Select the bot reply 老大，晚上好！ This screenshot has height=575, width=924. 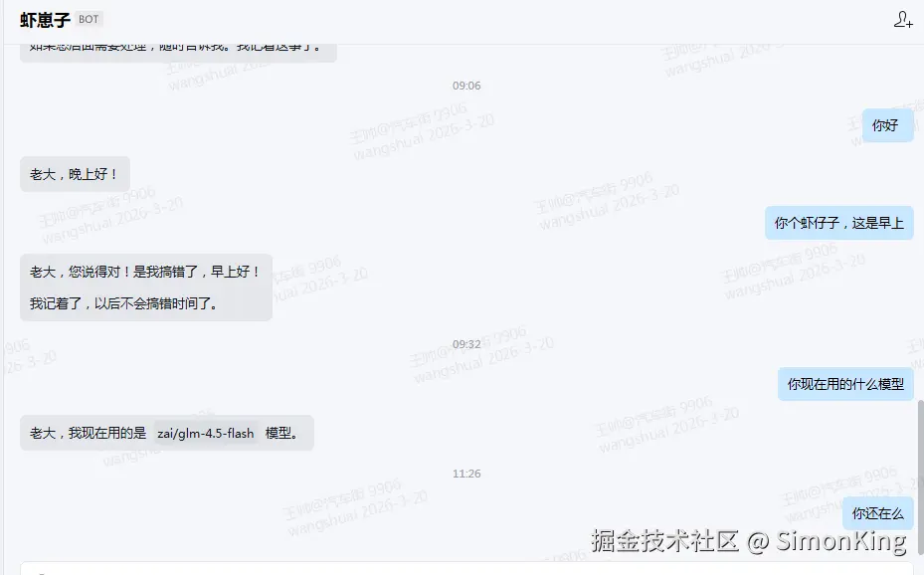(x=75, y=174)
